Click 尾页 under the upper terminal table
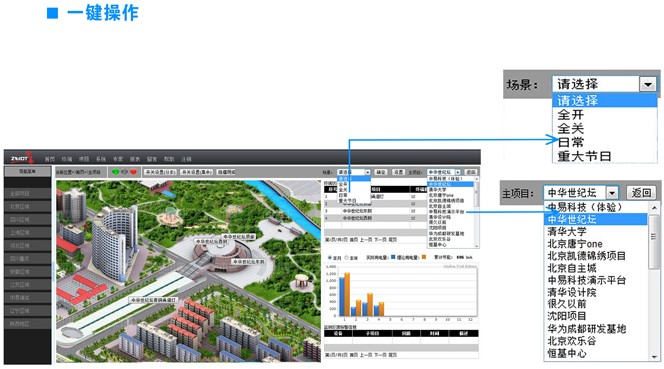664x369 pixels. click(x=393, y=240)
